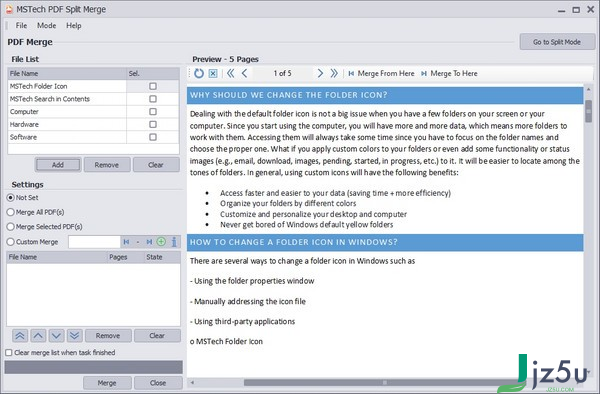Move merge item to bottom
Image resolution: width=600 pixels, height=394 pixels.
(x=75, y=336)
